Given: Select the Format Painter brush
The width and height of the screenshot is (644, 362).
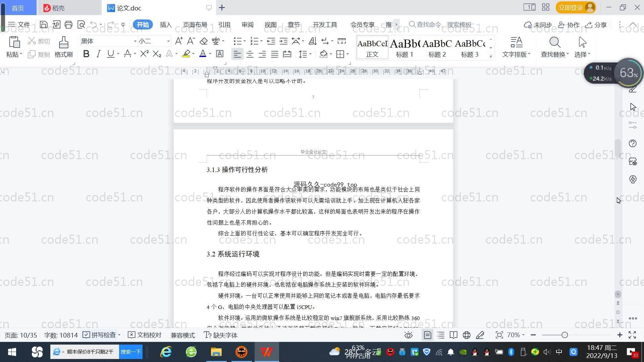Looking at the screenshot, I should click(x=63, y=43).
